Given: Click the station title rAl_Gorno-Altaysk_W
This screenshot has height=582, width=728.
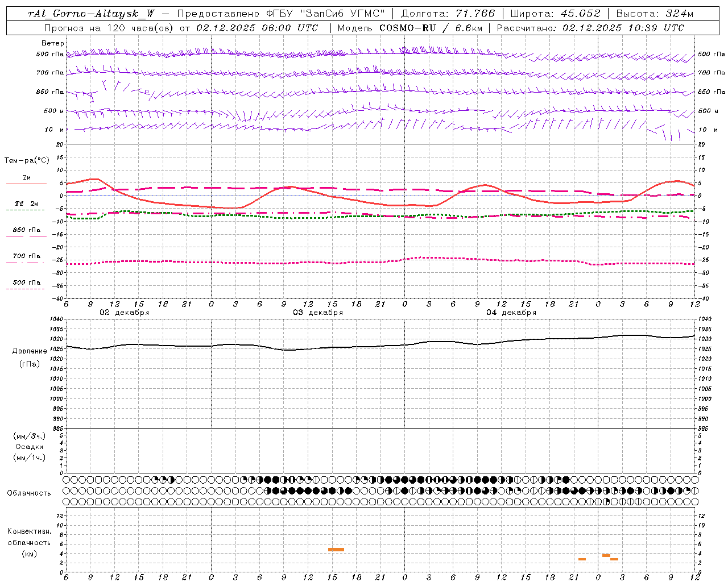Looking at the screenshot, I should 92,14.
